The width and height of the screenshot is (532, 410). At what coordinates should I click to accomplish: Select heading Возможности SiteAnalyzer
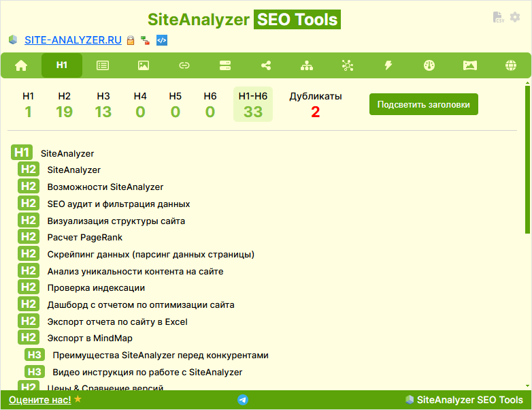point(105,187)
